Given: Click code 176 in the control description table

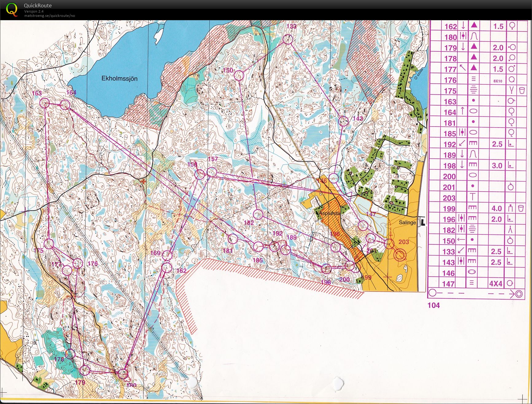Looking at the screenshot, I should pyautogui.click(x=450, y=80).
